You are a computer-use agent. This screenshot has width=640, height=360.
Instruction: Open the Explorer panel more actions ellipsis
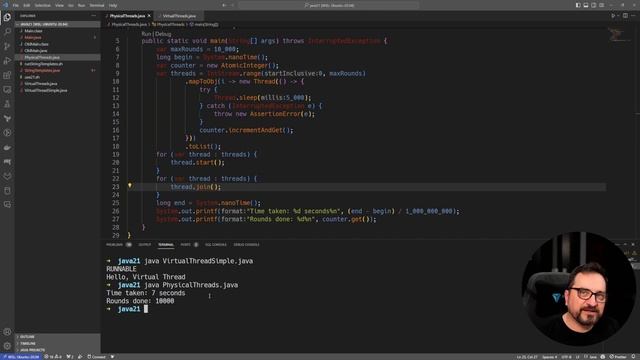click(x=93, y=16)
